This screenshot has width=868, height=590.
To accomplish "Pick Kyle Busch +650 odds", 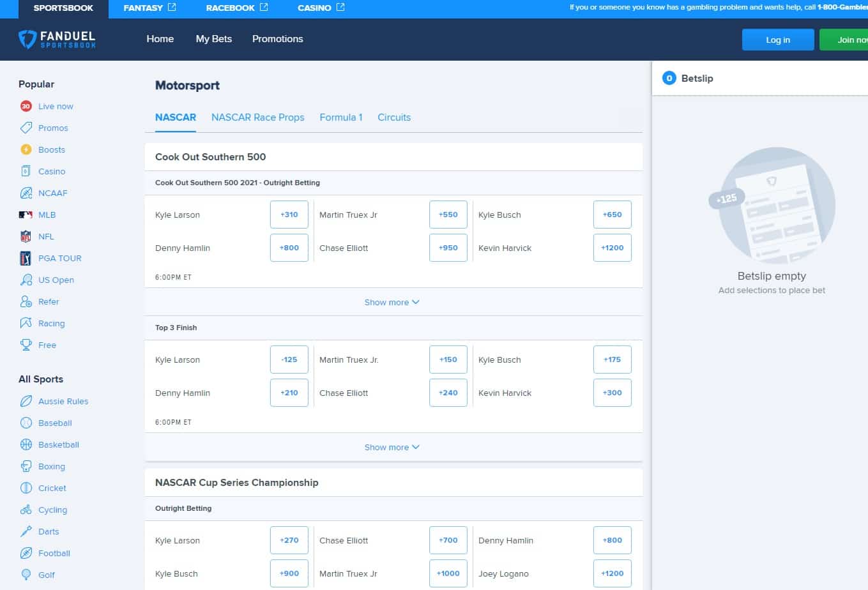I will (613, 215).
